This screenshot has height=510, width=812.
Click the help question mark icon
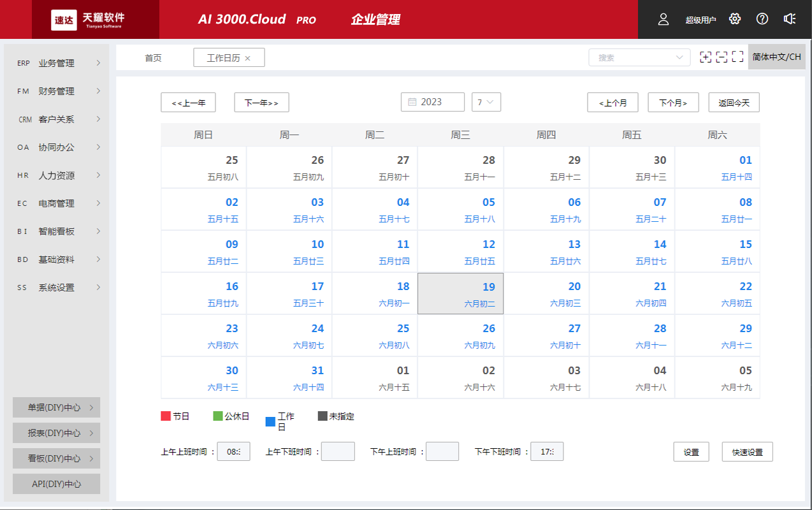762,19
